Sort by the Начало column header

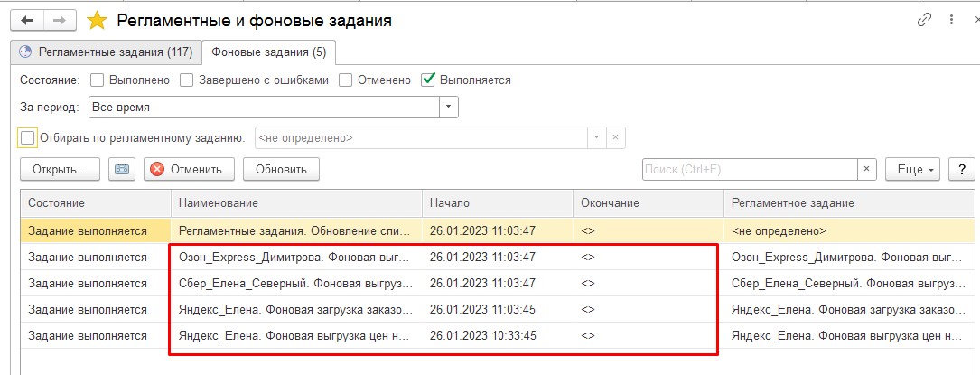pos(498,203)
